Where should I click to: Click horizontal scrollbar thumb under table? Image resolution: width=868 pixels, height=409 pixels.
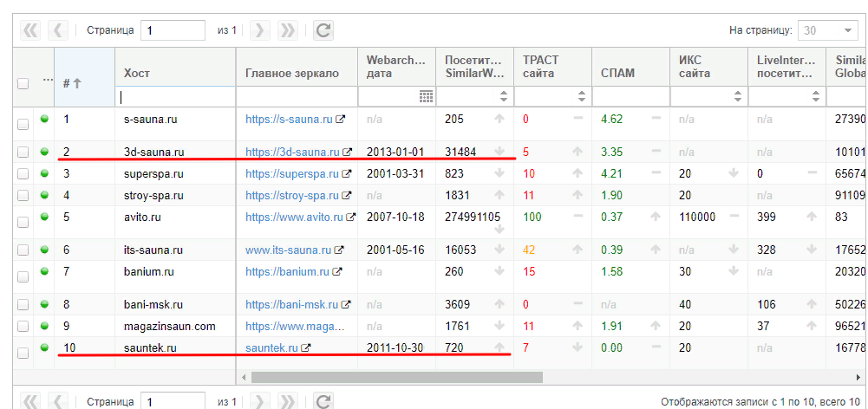tap(397, 377)
